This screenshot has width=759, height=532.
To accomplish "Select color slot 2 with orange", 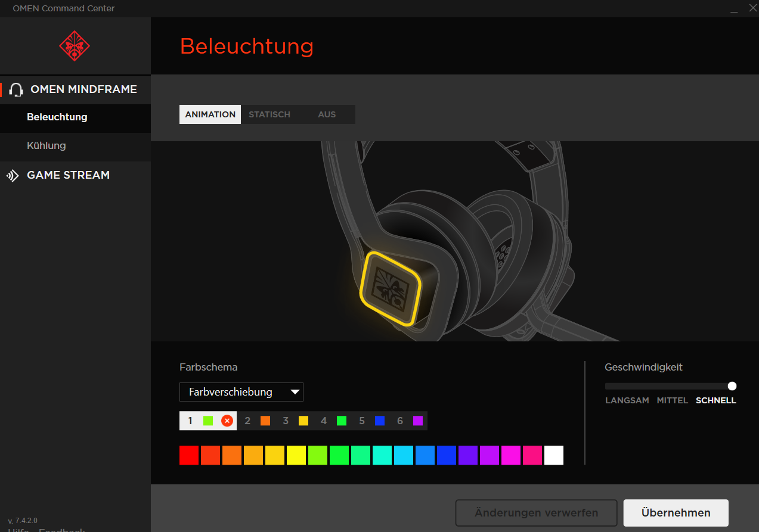I will tap(256, 421).
